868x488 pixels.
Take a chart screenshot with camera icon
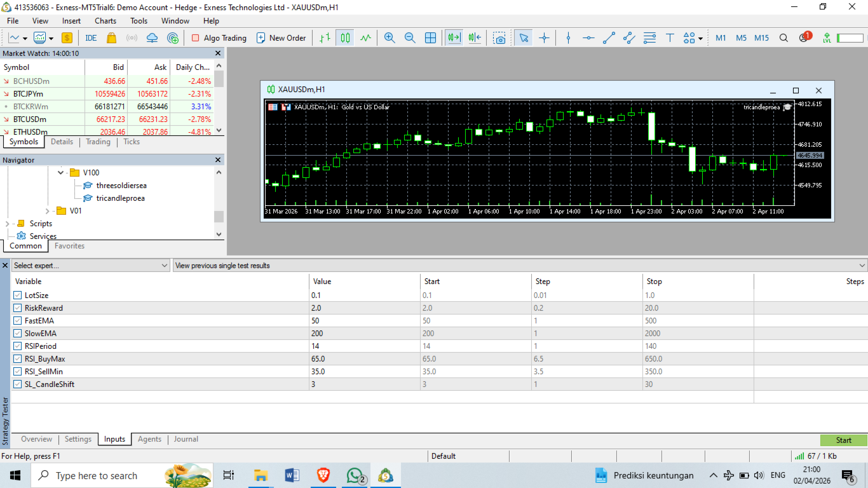[500, 38]
